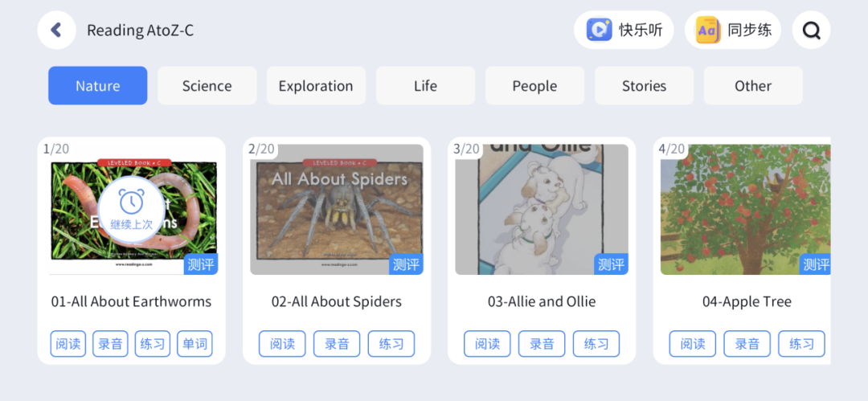This screenshot has height=401, width=868.
Task: Click 练习 under Apple Tree
Action: click(x=801, y=344)
